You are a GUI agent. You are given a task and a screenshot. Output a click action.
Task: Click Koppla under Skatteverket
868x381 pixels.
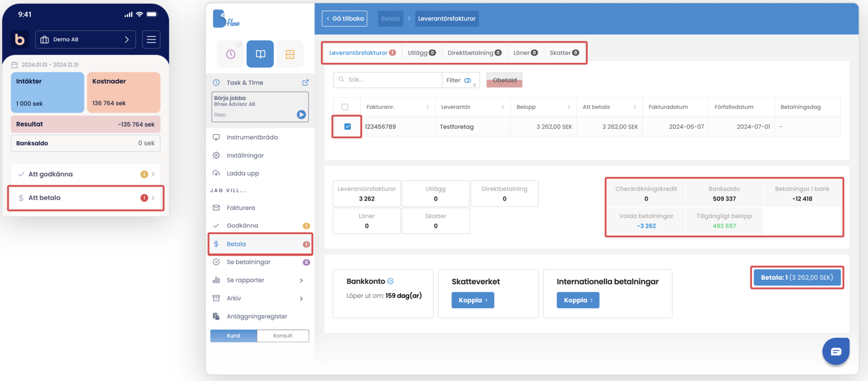tap(473, 300)
